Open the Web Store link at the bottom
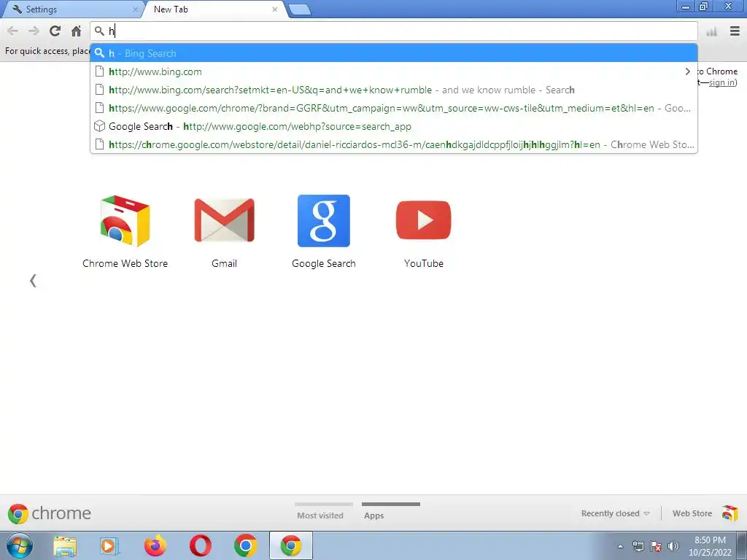Image resolution: width=747 pixels, height=560 pixels. pyautogui.click(x=705, y=513)
